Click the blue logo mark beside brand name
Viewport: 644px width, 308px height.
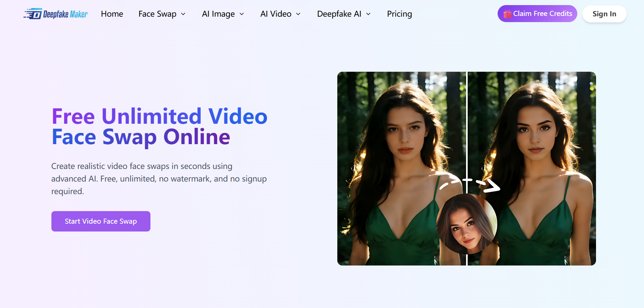(33, 14)
